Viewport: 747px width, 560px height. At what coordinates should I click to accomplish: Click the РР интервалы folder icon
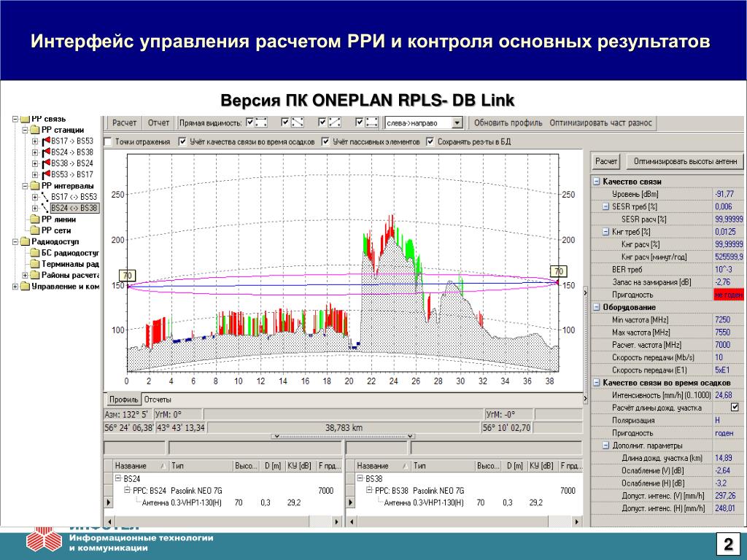click(x=35, y=186)
